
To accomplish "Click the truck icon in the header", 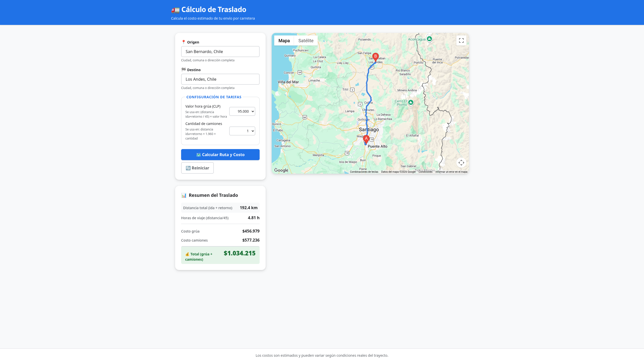I will pos(175,10).
